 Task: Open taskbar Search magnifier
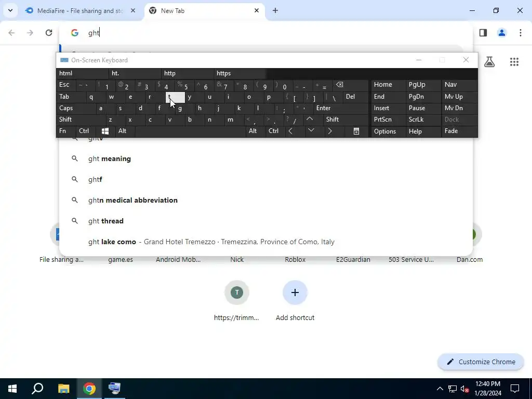point(37,389)
